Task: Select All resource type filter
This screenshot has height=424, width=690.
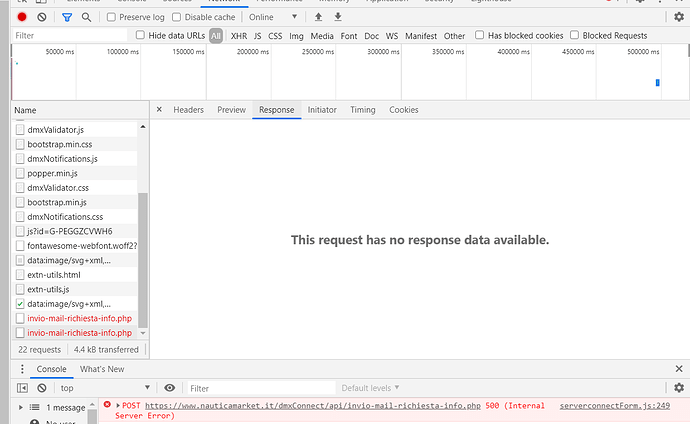Action: [x=216, y=36]
